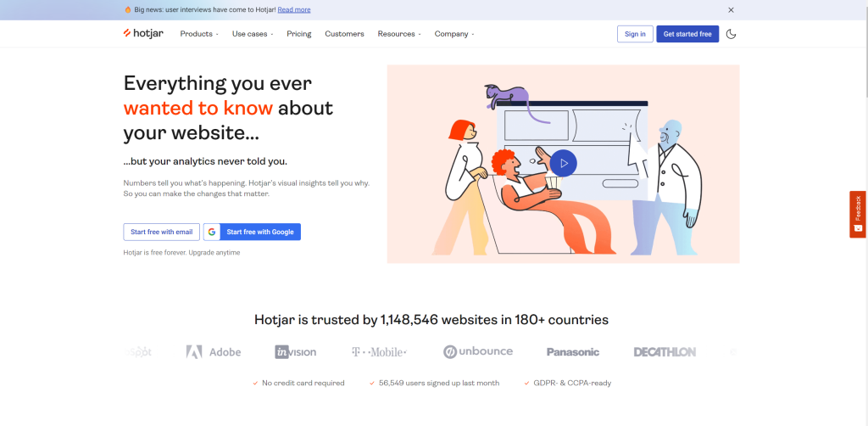Image resolution: width=868 pixels, height=426 pixels.
Task: Click the fire emoji in banner
Action: pyautogui.click(x=128, y=10)
